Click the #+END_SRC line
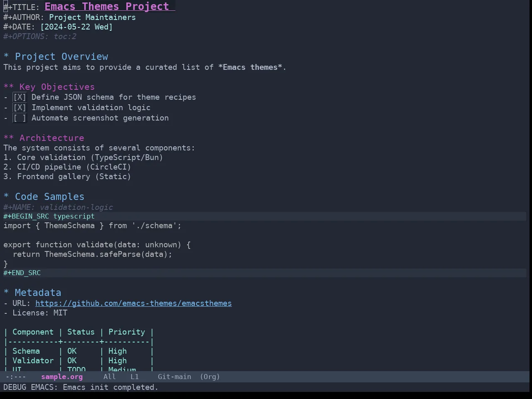 click(265, 273)
